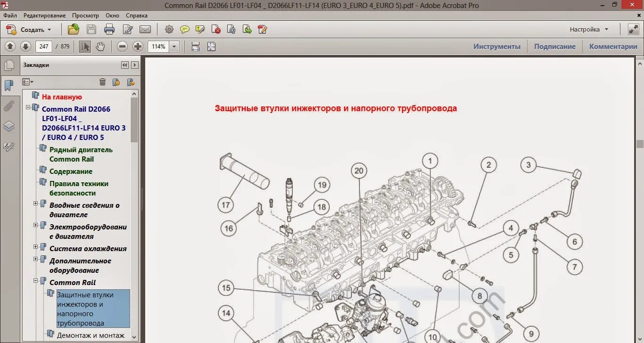Click the edit document icon with pencil
The height and width of the screenshot is (343, 644).
pyautogui.click(x=128, y=29)
